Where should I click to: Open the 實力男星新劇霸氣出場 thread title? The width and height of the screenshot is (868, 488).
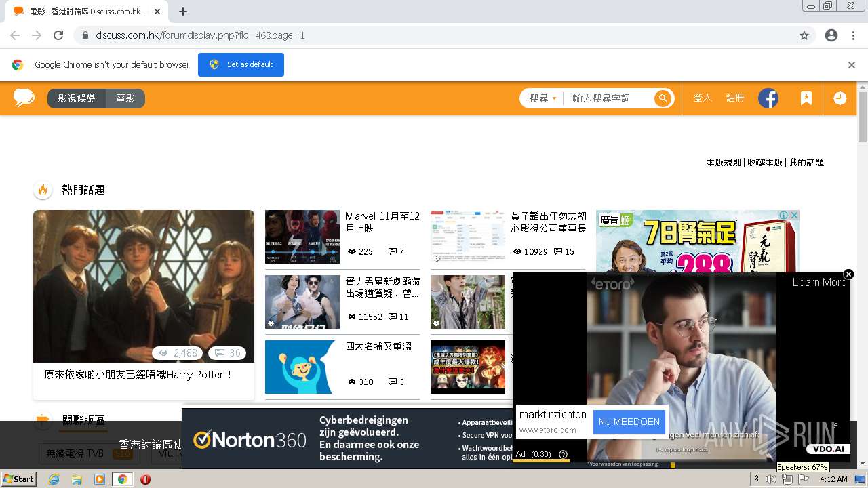point(382,287)
